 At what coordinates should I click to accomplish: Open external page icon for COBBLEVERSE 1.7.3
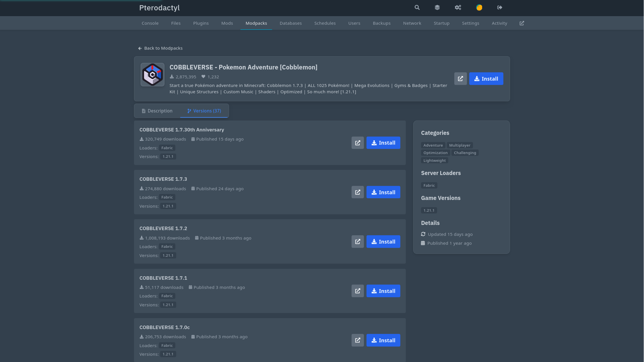[358, 192]
